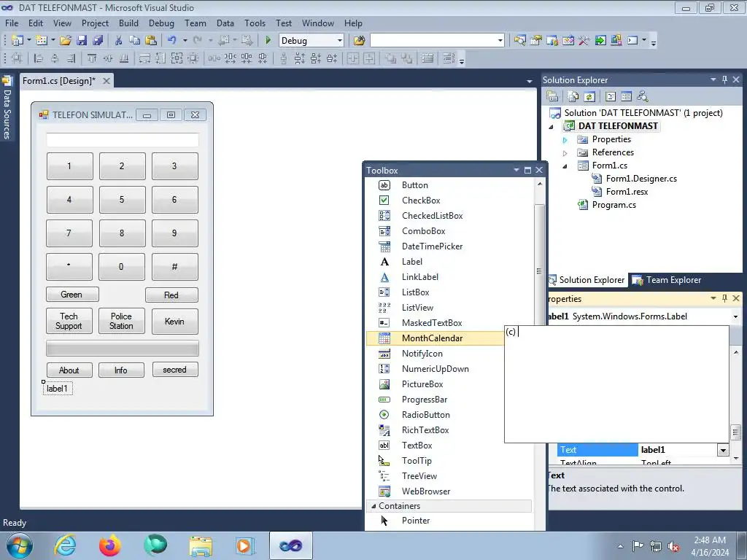Viewport: 747px width, 560px height.
Task: Open the Debug menu
Action: (x=161, y=23)
